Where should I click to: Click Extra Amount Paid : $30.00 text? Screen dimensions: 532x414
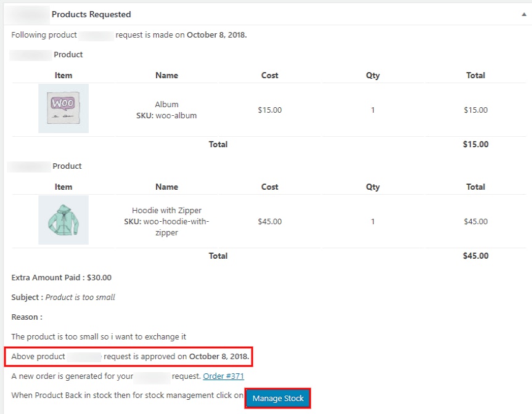(62, 278)
